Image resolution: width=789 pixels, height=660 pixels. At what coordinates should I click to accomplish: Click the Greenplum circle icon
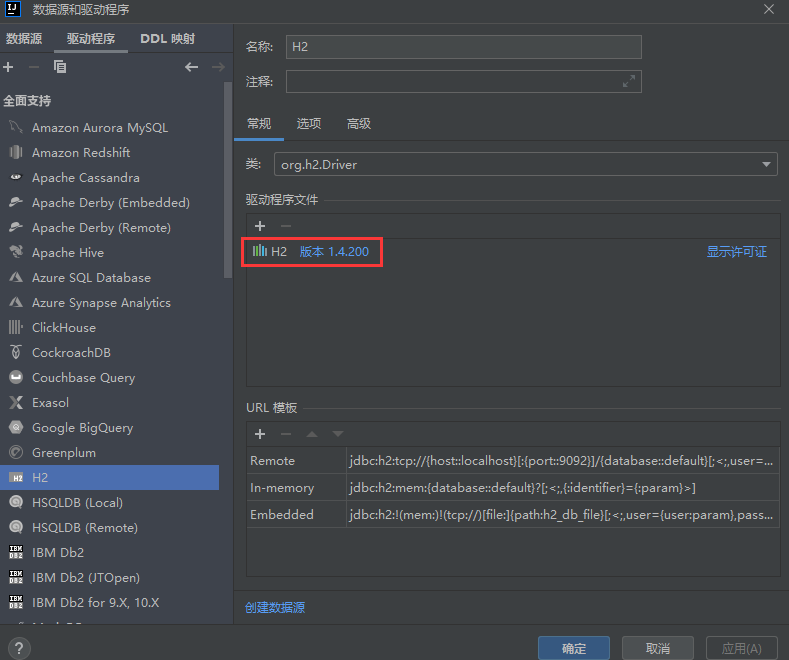point(16,452)
